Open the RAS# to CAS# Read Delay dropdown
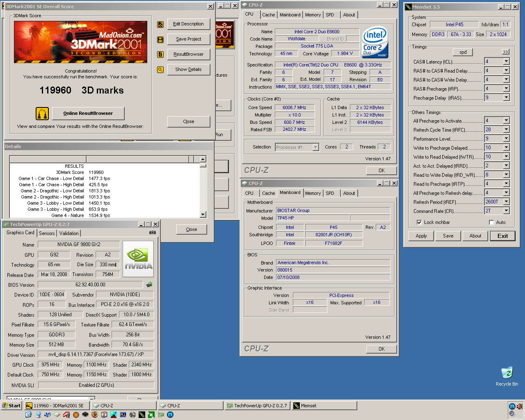The width and height of the screenshot is (525, 420). pos(506,71)
